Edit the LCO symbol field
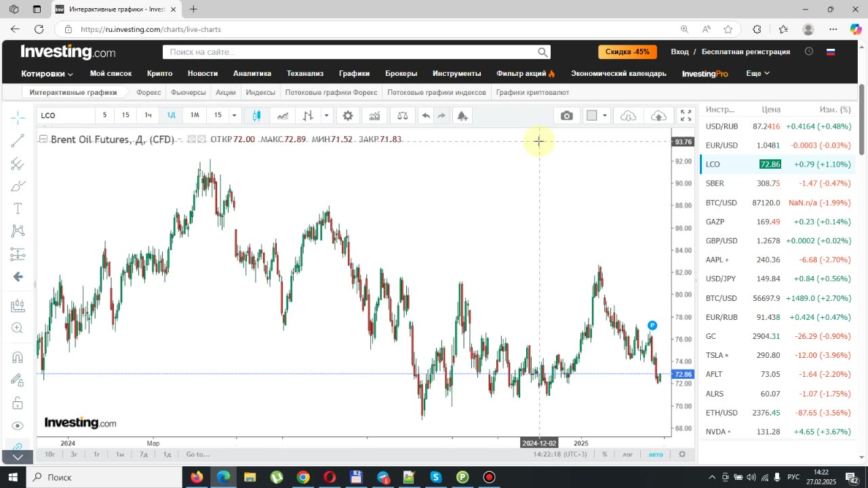Image resolution: width=868 pixels, height=488 pixels. (x=65, y=115)
